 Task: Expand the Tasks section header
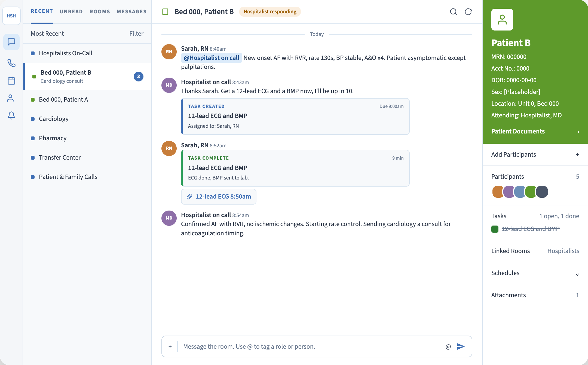click(x=535, y=216)
